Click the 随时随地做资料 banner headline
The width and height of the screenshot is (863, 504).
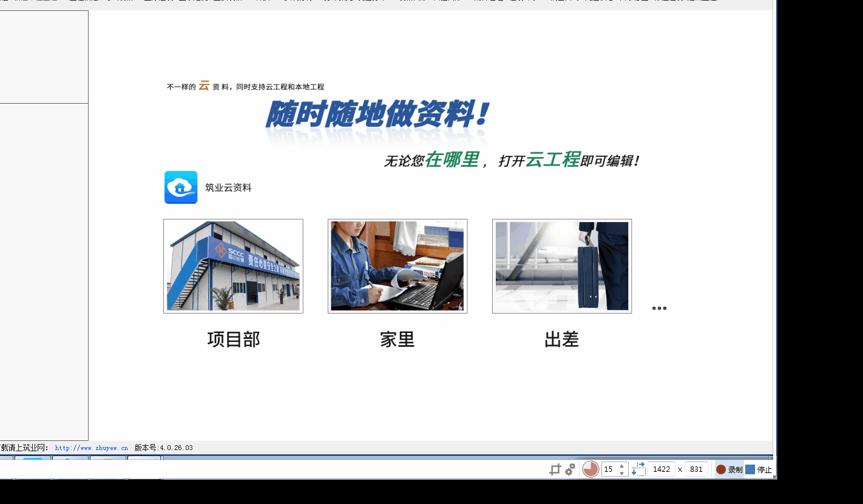(377, 115)
